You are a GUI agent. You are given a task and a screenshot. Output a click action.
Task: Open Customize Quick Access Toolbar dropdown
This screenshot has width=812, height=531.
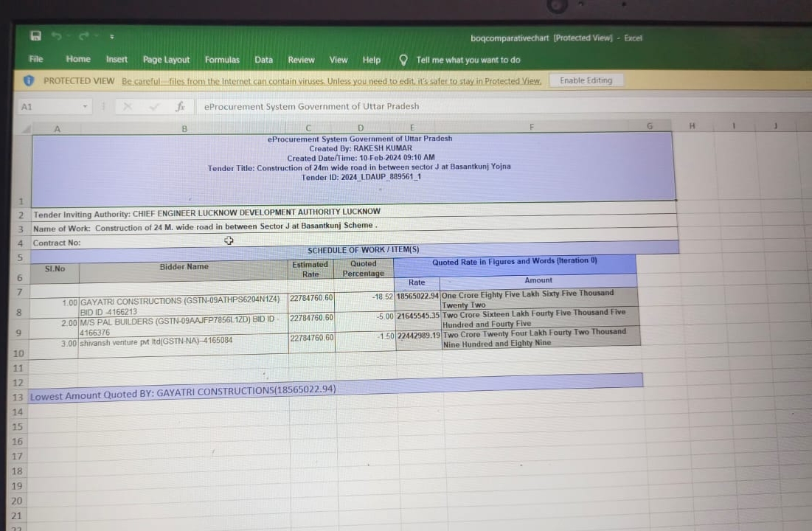click(x=111, y=36)
